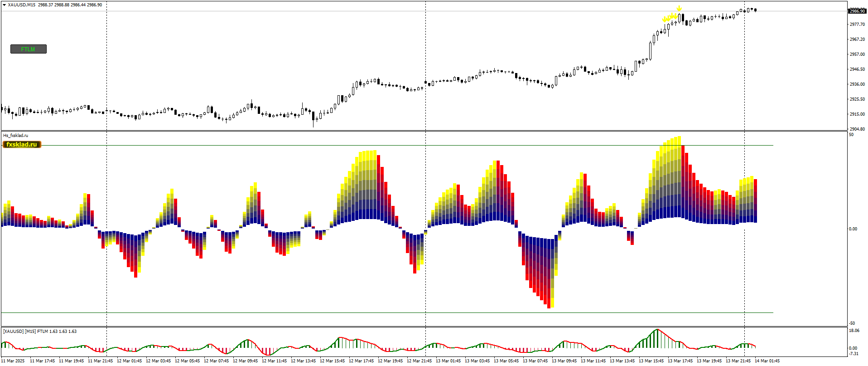The width and height of the screenshot is (868, 366).
Task: Click the "11 Mar 2025" date label
Action: click(x=13, y=361)
